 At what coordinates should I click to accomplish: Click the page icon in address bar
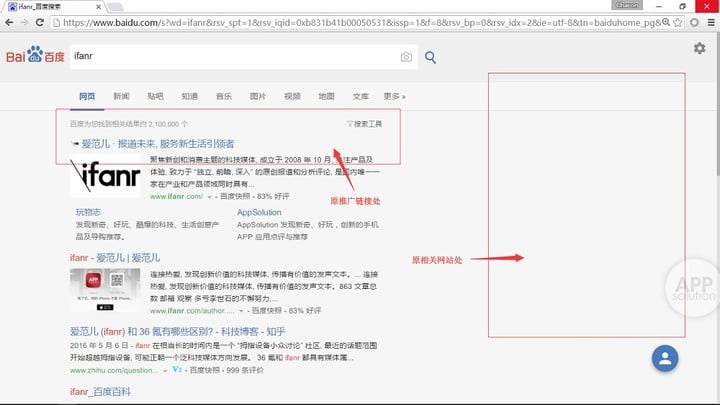click(56, 22)
